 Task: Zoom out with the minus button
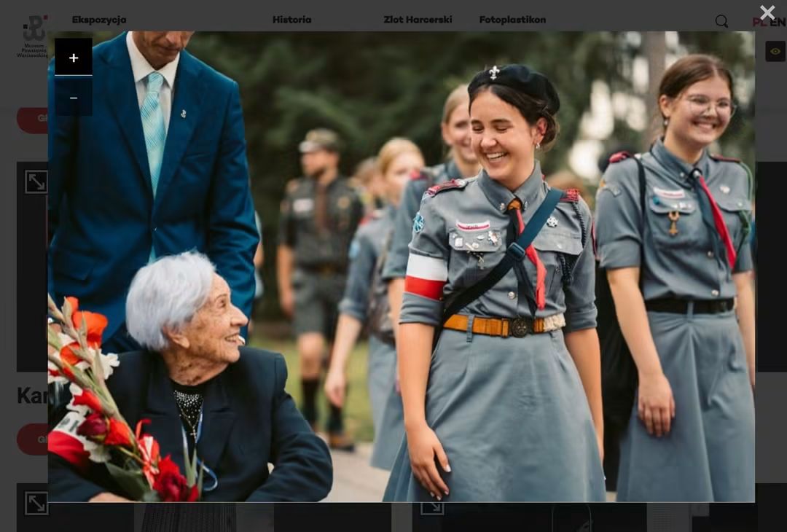74,98
